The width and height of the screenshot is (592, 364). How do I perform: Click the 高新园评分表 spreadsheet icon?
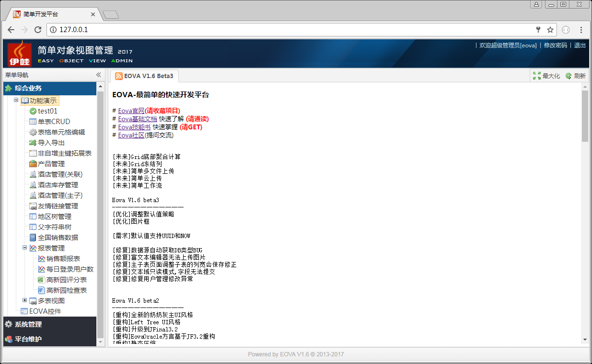coord(42,280)
